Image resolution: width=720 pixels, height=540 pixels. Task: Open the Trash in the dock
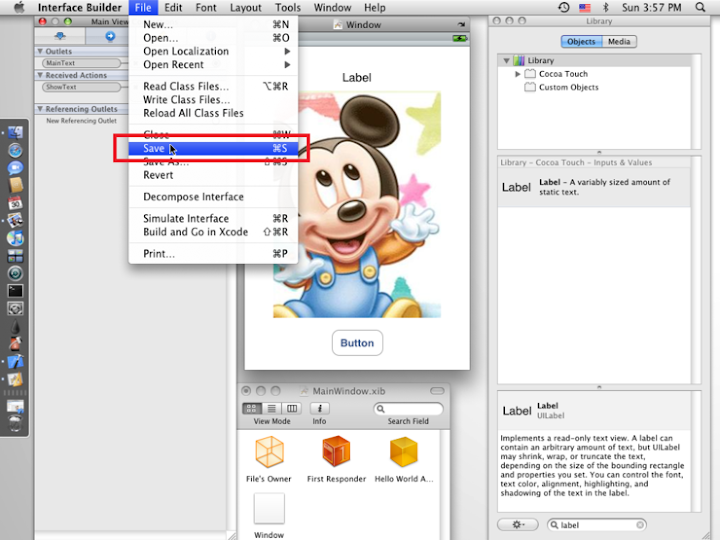click(x=15, y=424)
